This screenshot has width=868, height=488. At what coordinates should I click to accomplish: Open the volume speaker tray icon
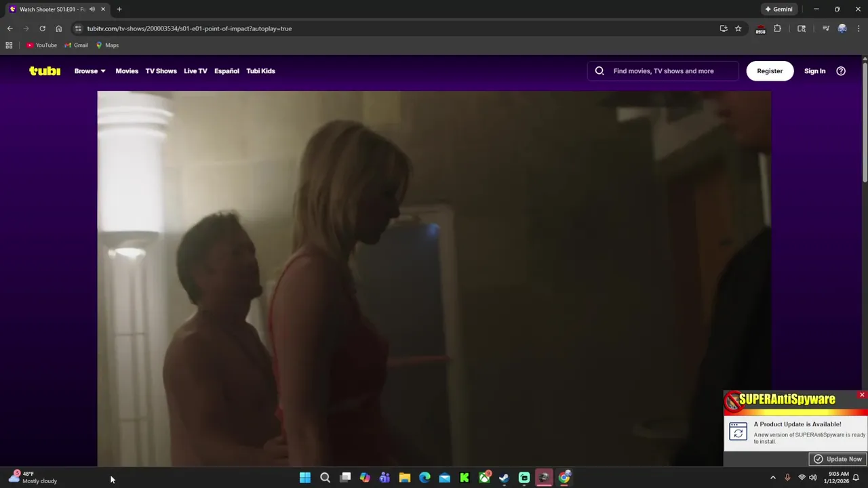point(812,478)
